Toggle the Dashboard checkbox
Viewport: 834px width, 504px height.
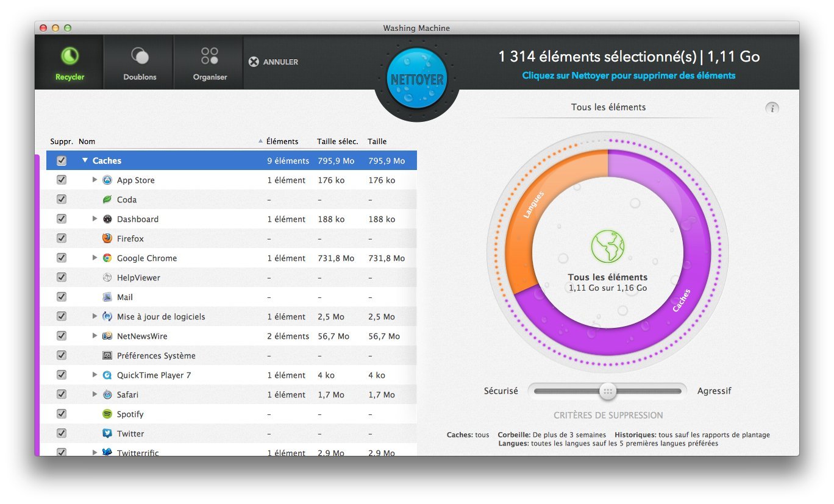[61, 219]
